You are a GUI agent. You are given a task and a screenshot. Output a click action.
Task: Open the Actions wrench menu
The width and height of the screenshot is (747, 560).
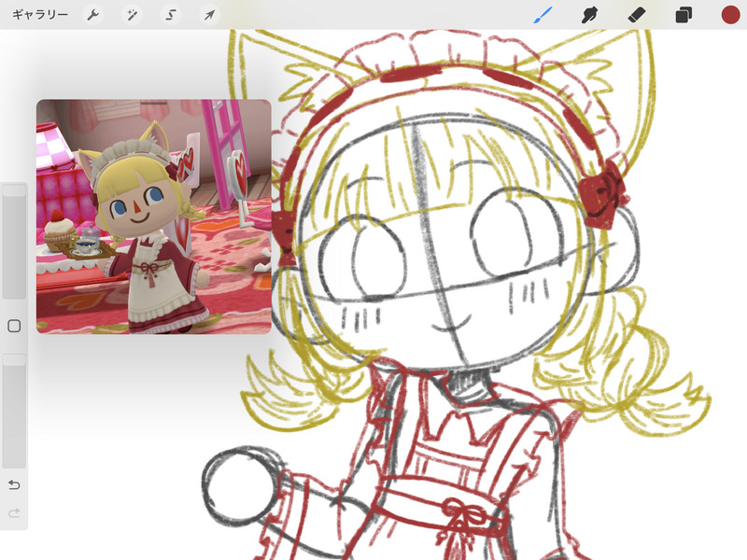click(x=92, y=15)
